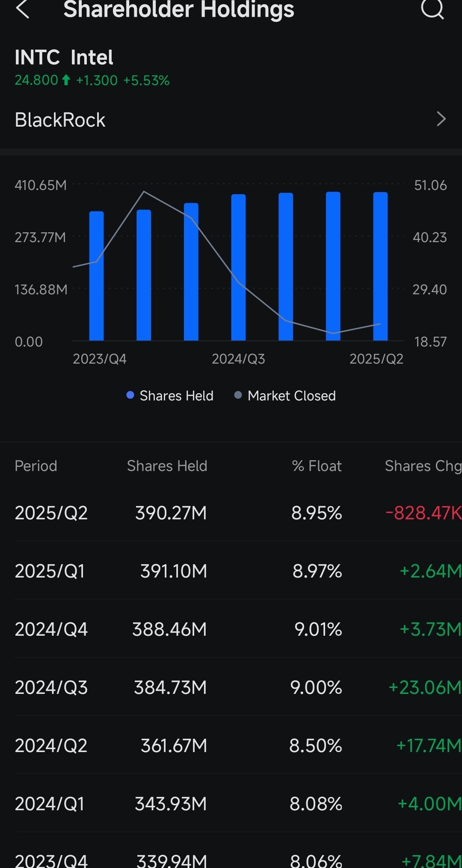Tap the 8.08% float value
The image size is (462, 868).
(316, 804)
